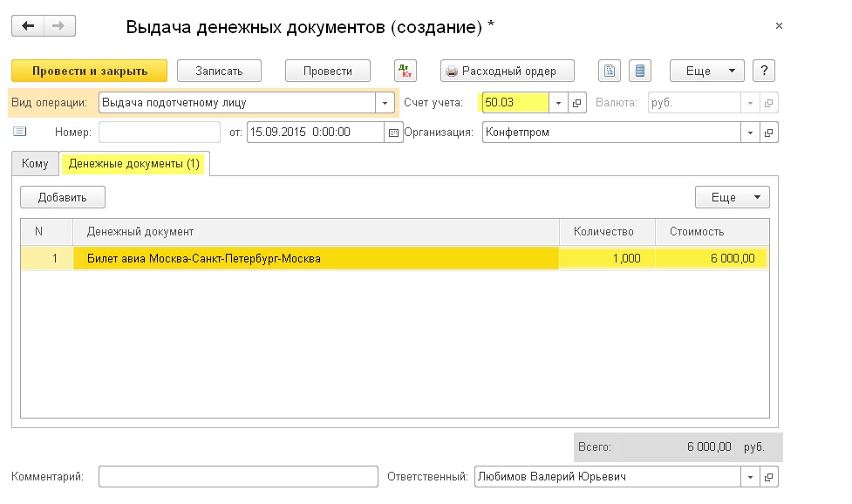Expand the Организация dropdown
The image size is (852, 504).
click(750, 133)
